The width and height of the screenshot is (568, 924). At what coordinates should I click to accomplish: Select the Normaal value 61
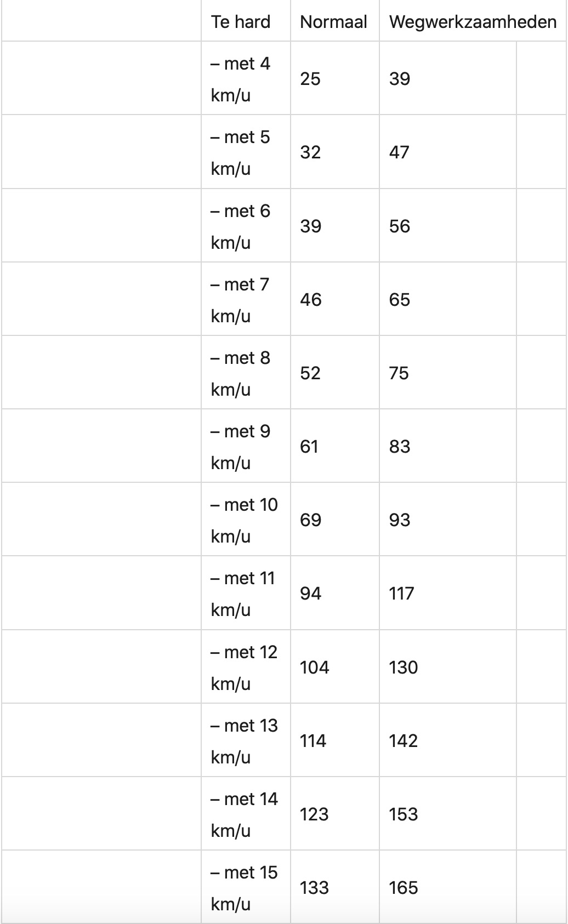[x=309, y=446]
